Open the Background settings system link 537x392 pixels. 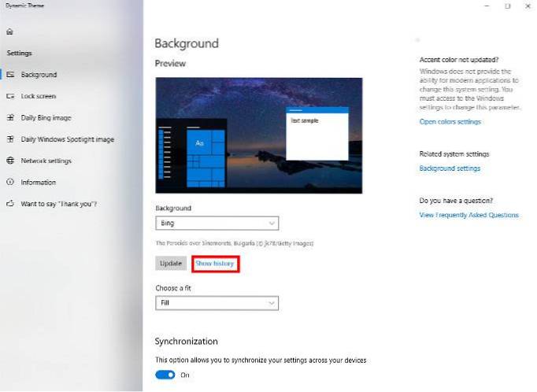(449, 168)
